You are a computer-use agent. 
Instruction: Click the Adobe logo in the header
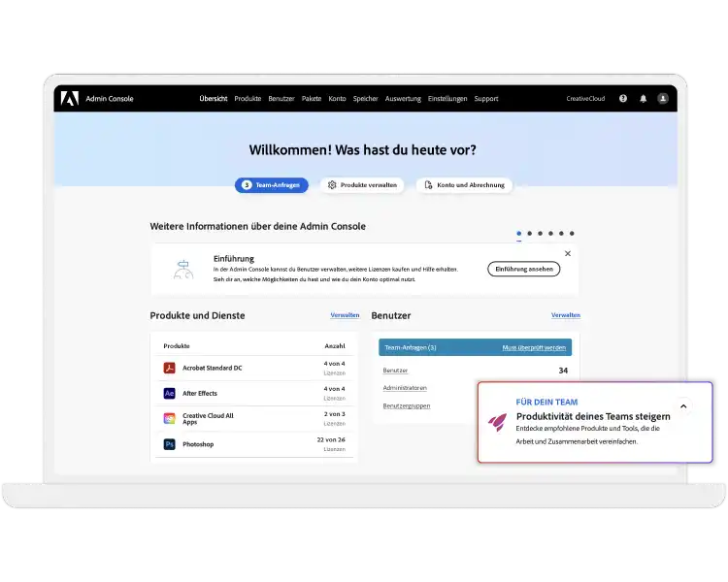[x=70, y=98]
